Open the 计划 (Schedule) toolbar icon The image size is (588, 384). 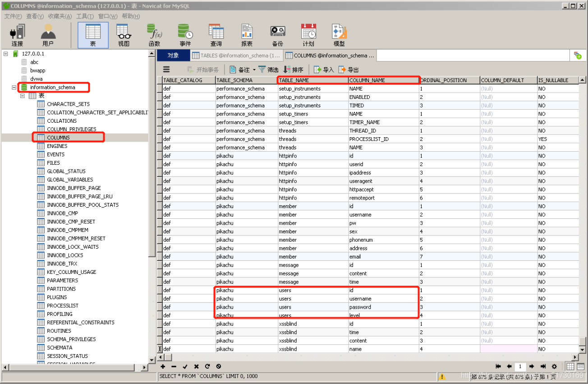(308, 35)
